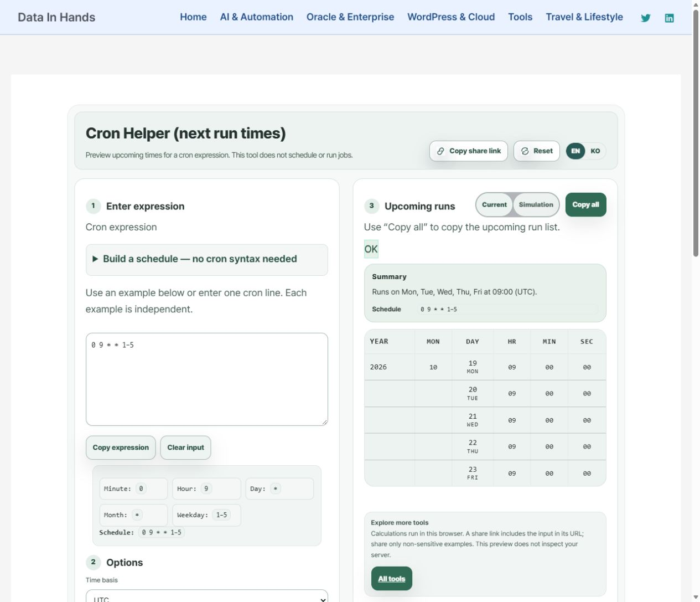Open the Oracle & Enterprise menu
This screenshot has width=700, height=602.
(350, 17)
